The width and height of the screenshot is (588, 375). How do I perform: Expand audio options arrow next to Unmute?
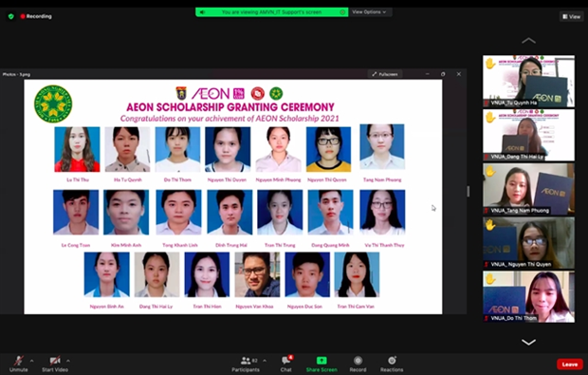click(32, 361)
